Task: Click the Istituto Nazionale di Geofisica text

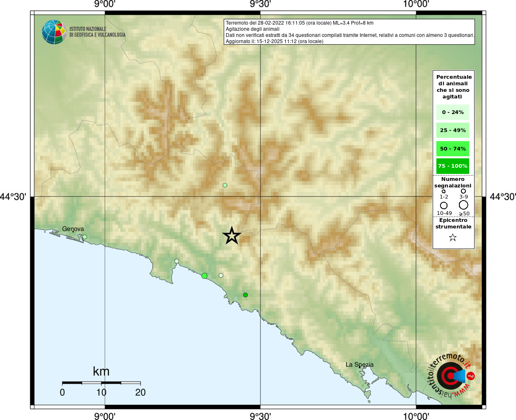Action: (x=97, y=32)
